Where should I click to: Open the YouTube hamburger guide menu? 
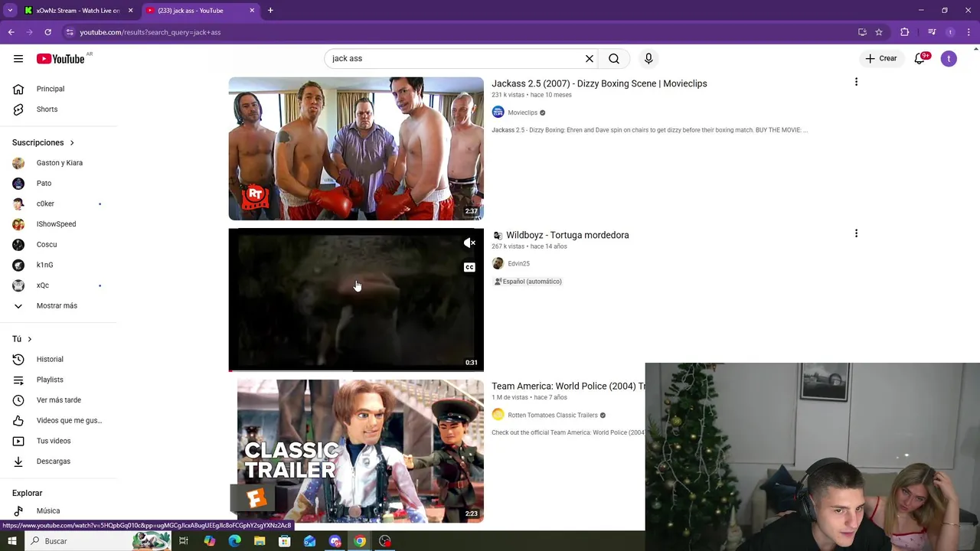(x=18, y=58)
